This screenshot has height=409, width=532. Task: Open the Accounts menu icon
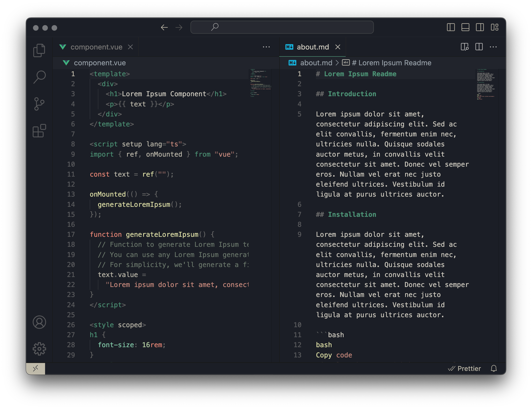(x=39, y=322)
